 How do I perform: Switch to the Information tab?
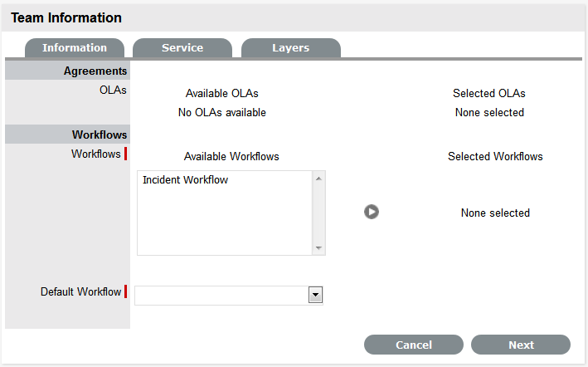click(x=75, y=48)
